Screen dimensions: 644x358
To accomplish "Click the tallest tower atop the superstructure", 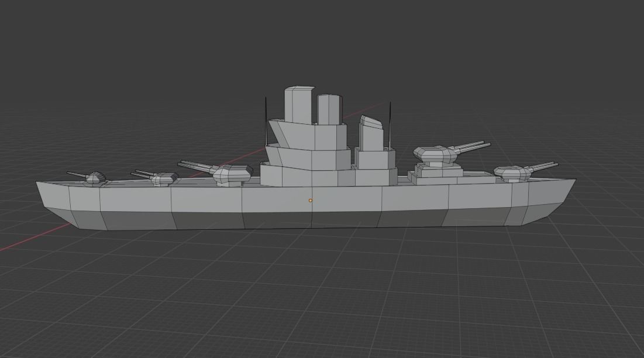I will point(299,105).
